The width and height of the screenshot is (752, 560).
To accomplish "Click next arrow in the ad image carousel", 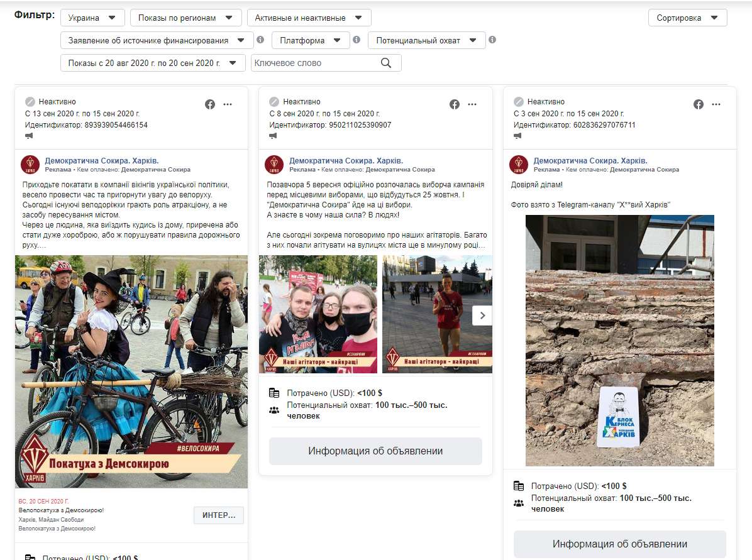I will (482, 316).
